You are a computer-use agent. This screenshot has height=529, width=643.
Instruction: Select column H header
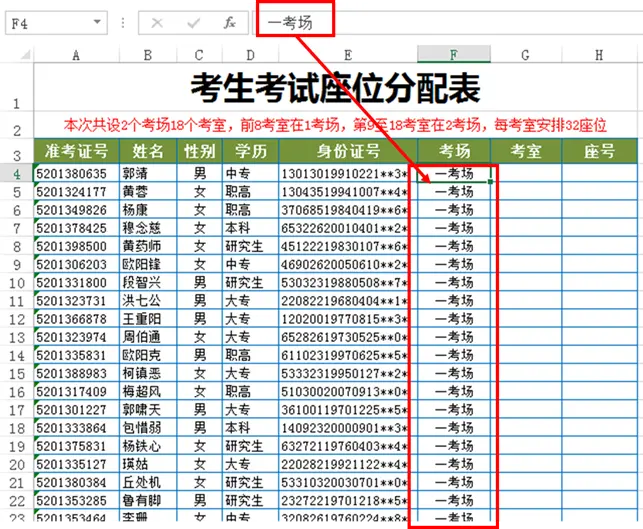coord(599,55)
